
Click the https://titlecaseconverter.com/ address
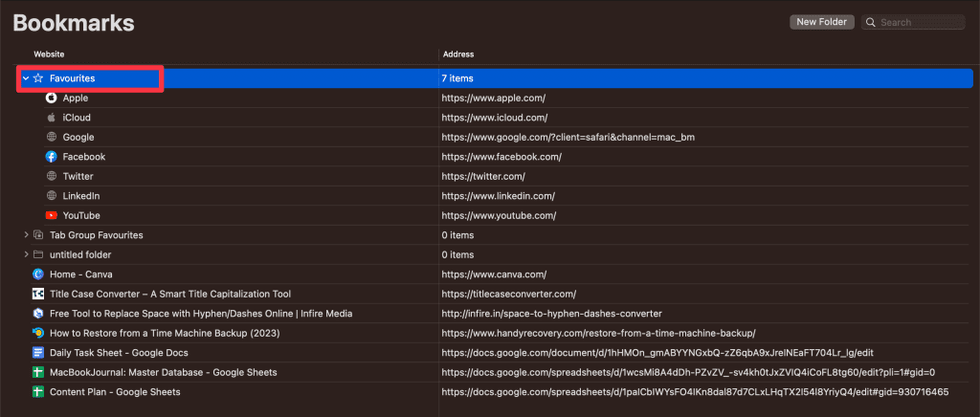click(x=509, y=294)
